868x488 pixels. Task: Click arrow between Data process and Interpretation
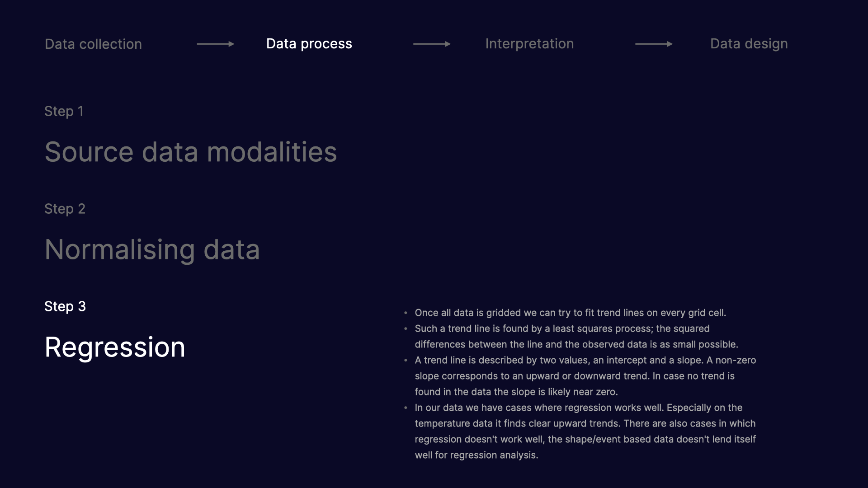coord(432,44)
